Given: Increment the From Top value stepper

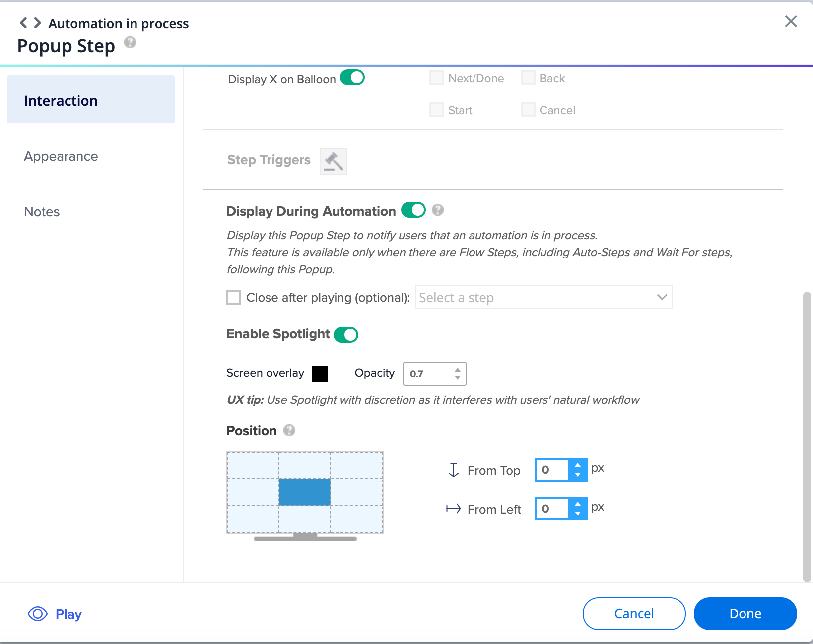Looking at the screenshot, I should pos(577,466).
